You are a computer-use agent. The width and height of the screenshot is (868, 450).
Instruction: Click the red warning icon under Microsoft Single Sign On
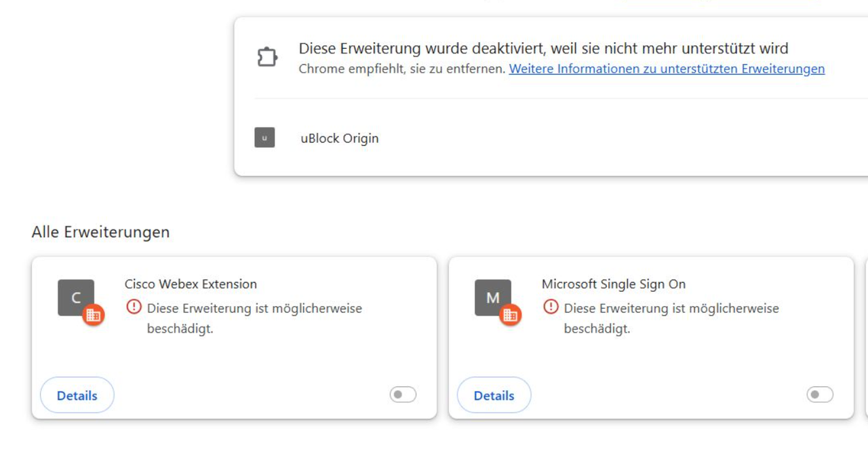coord(551,307)
